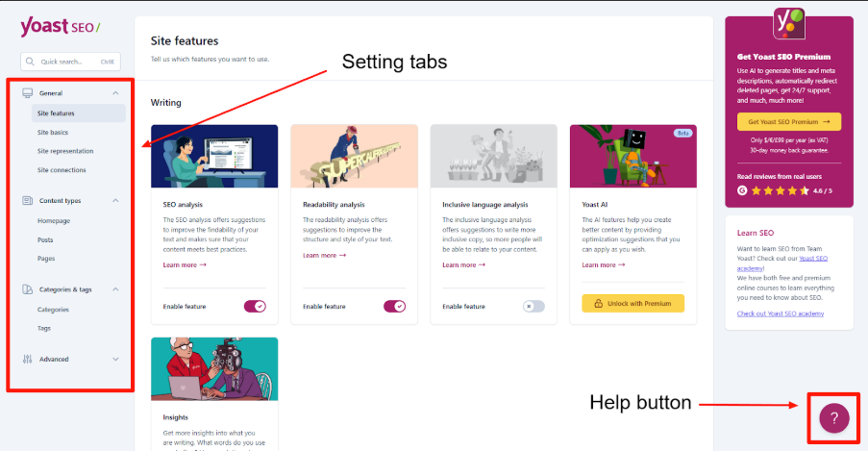
Task: Click Learn more under Yoast AI
Action: tap(604, 264)
